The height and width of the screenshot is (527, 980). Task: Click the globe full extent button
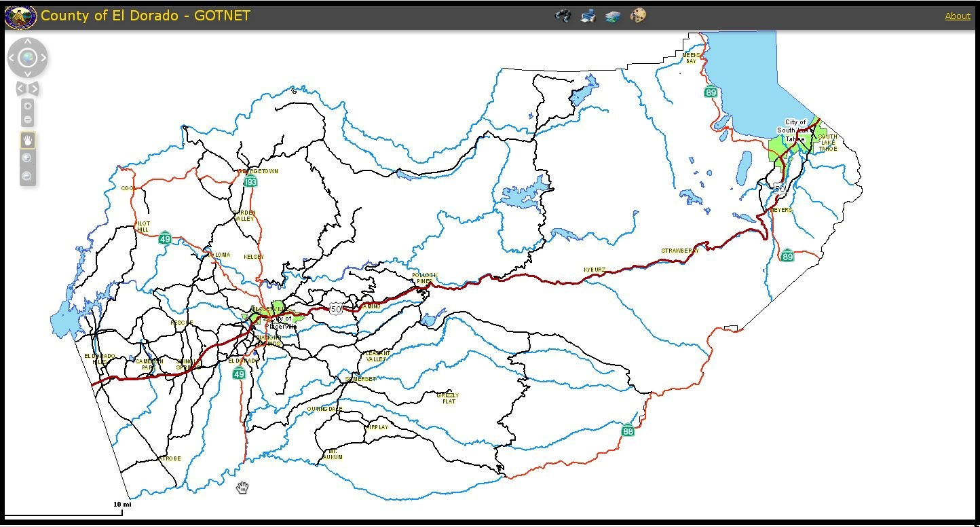tap(27, 58)
